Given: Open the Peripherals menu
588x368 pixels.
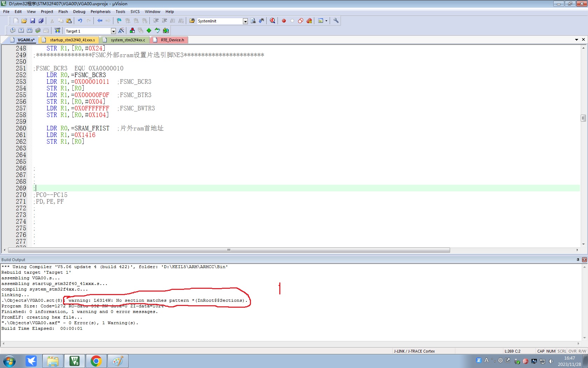Looking at the screenshot, I should tap(100, 12).
